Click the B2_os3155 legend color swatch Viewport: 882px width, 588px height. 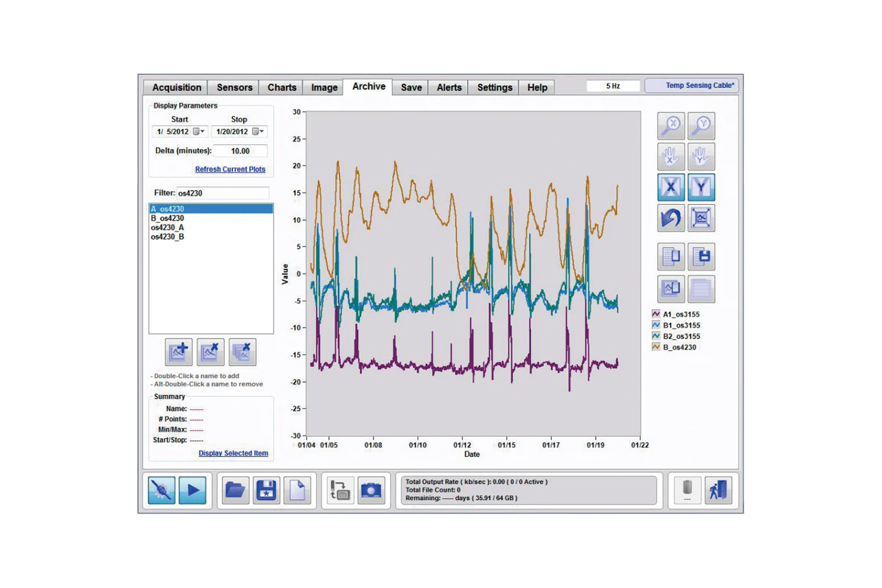656,336
